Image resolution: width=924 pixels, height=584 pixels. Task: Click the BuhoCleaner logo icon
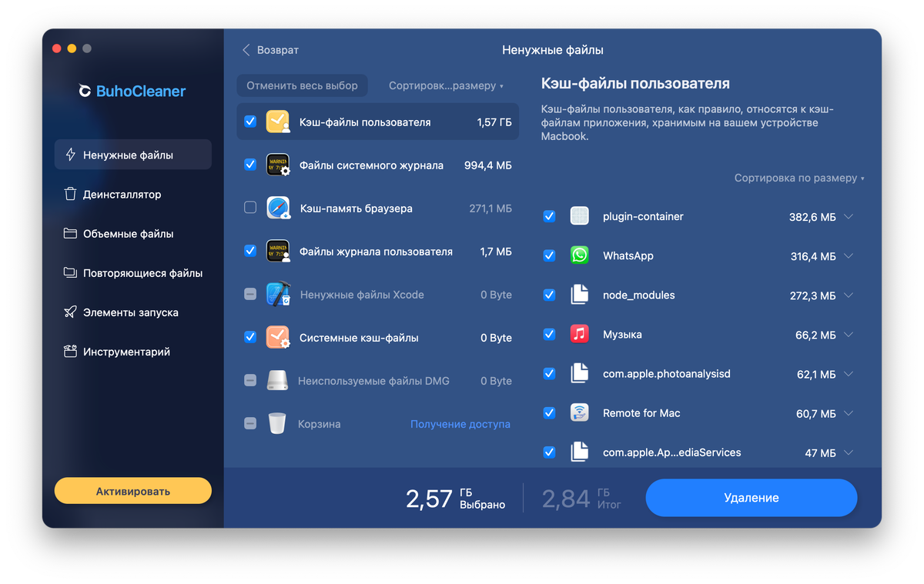pyautogui.click(x=85, y=91)
